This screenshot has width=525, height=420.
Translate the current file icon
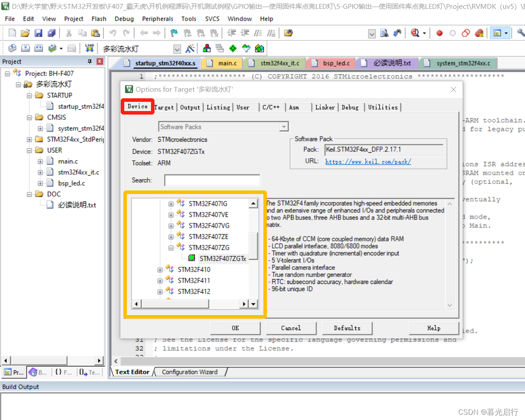pyautogui.click(x=12, y=49)
